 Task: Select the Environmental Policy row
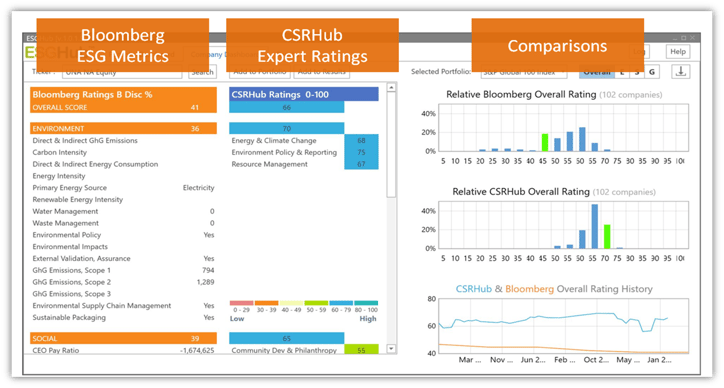tap(123, 235)
